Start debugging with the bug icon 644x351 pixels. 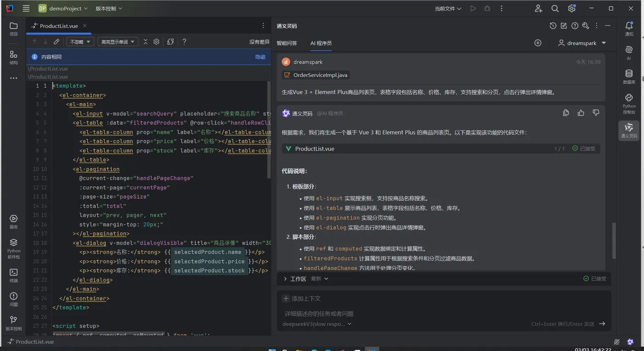(487, 8)
